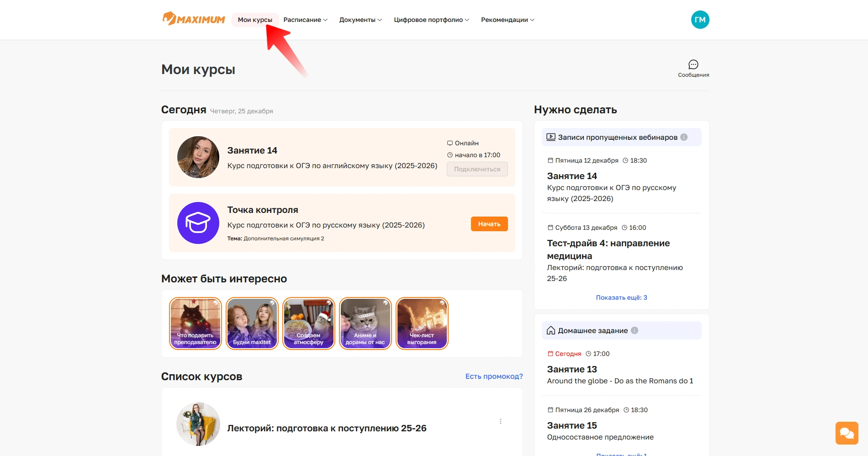This screenshot has height=456, width=868.
Task: Click the MAXIMUM logo
Action: tap(194, 19)
